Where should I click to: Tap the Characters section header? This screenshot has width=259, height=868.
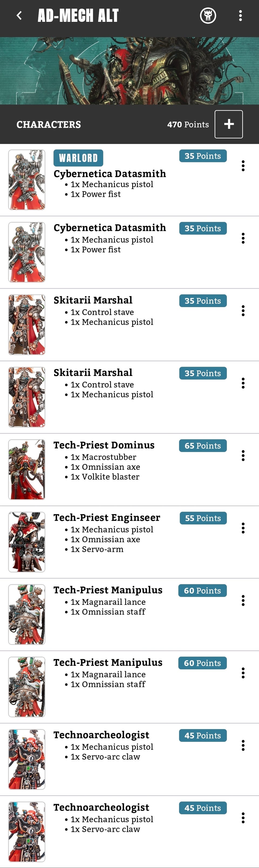49,124
